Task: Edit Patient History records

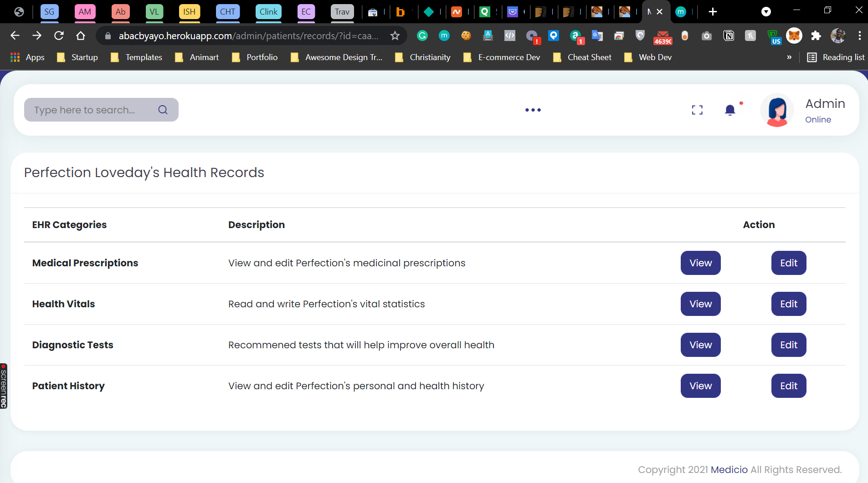Action: tap(788, 386)
